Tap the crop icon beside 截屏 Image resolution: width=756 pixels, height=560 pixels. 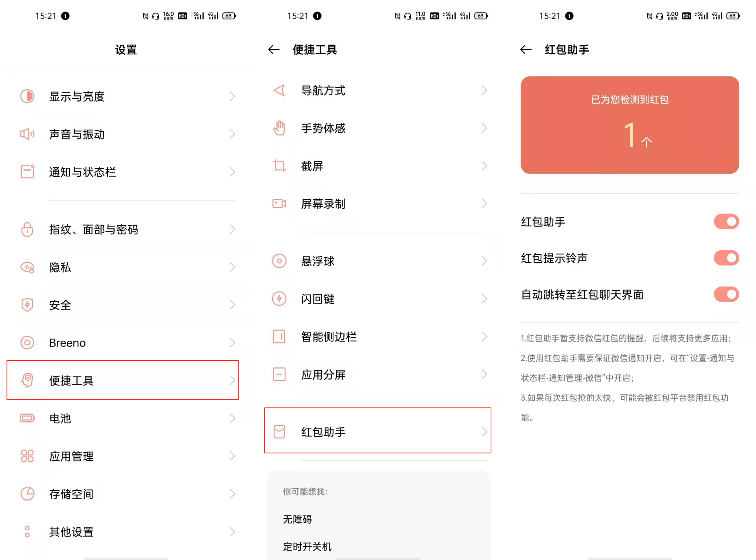tap(279, 166)
